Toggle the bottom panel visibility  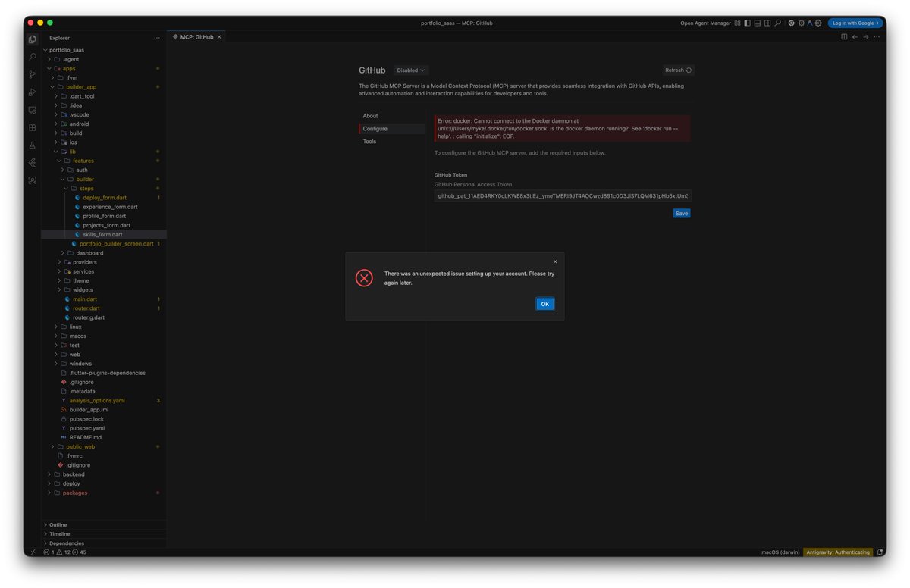coord(758,23)
